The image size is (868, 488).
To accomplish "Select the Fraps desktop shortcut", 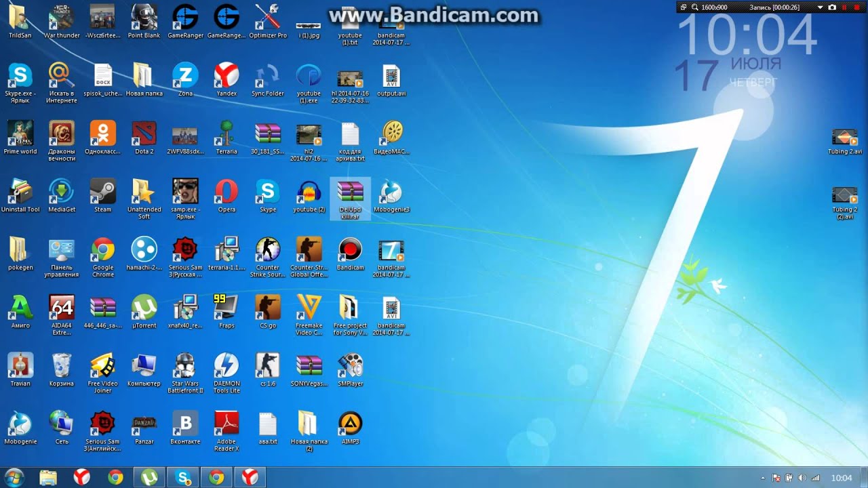I will pos(226,312).
